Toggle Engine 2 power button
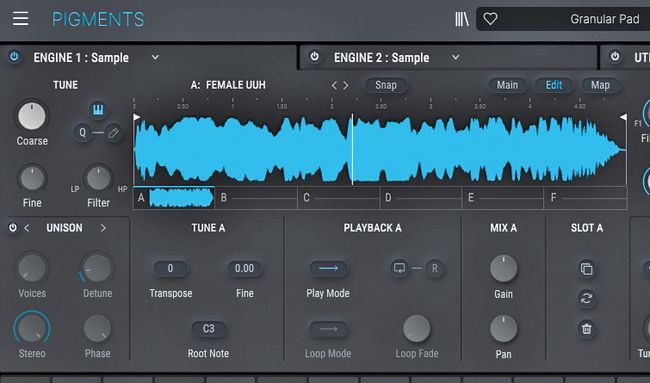 (x=315, y=56)
